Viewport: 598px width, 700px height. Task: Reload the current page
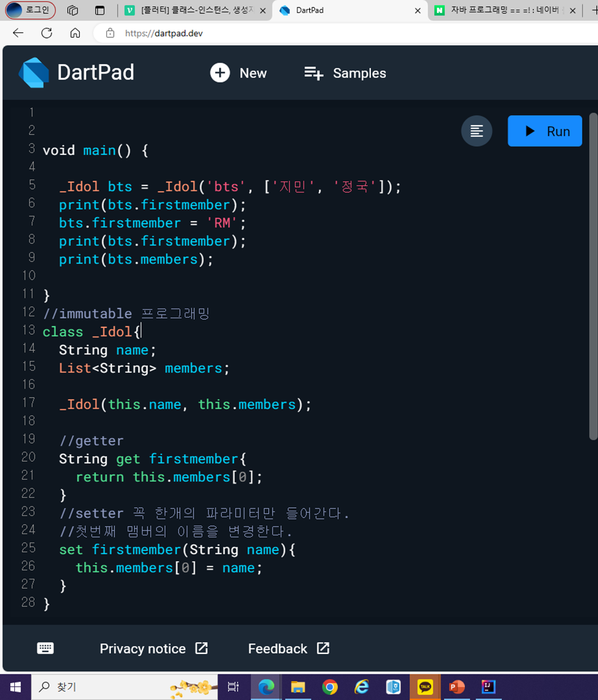click(47, 33)
